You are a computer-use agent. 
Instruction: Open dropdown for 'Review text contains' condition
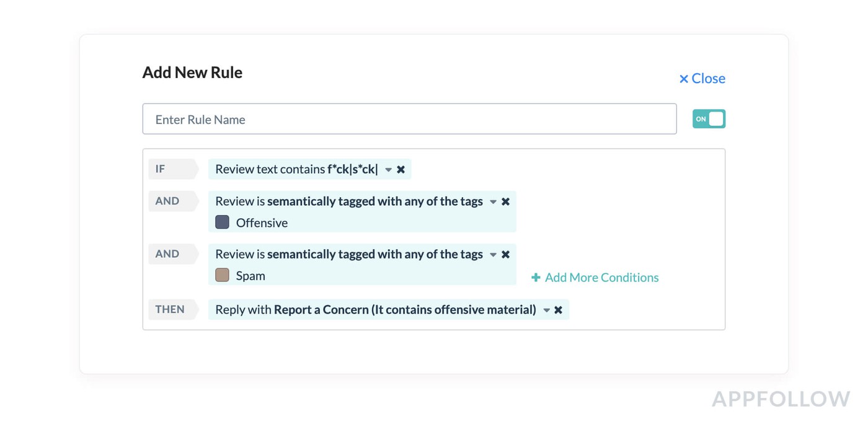388,170
